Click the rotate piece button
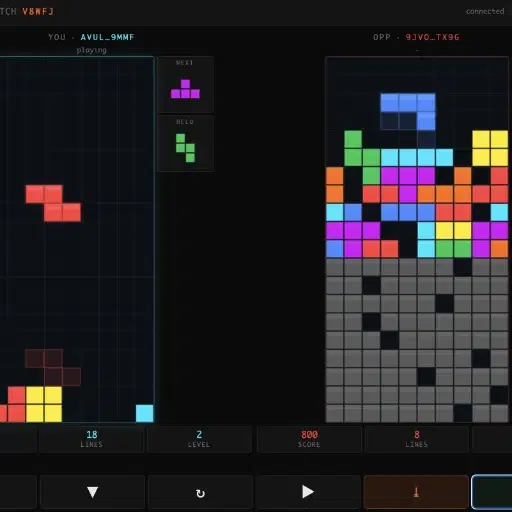This screenshot has height=512, width=512. (x=200, y=492)
